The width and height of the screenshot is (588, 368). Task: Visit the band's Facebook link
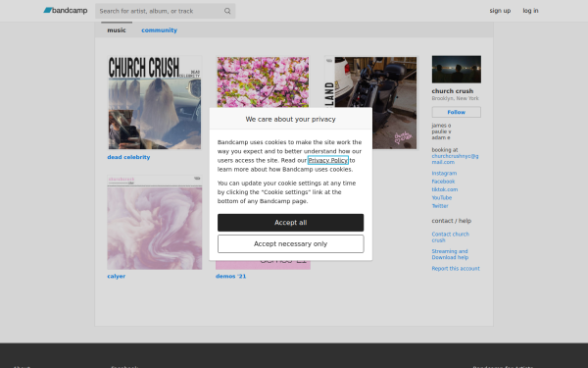tap(443, 182)
